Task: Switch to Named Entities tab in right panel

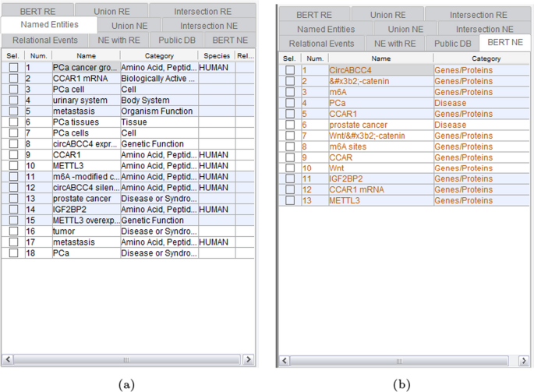Action: [326, 30]
